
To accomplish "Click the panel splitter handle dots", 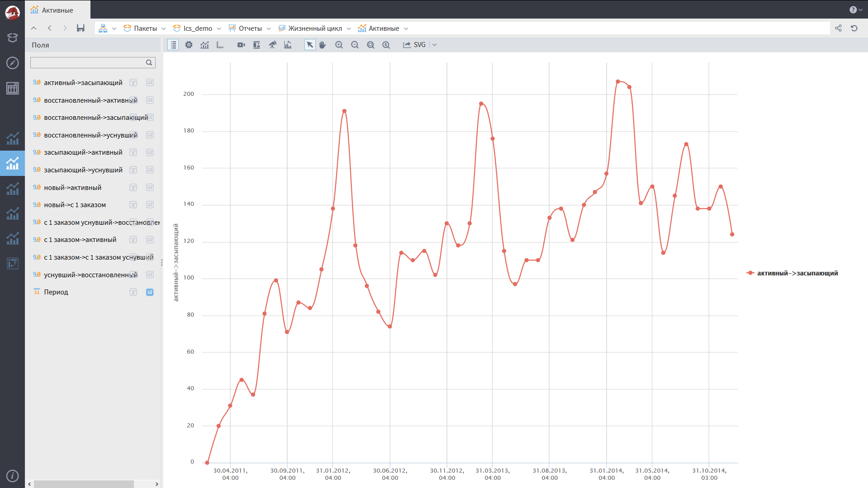I will [x=161, y=263].
